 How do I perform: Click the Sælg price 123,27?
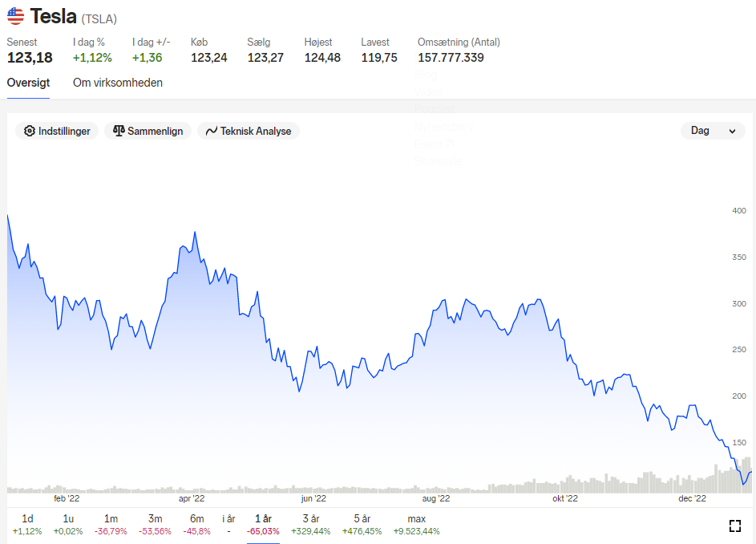[x=265, y=58]
